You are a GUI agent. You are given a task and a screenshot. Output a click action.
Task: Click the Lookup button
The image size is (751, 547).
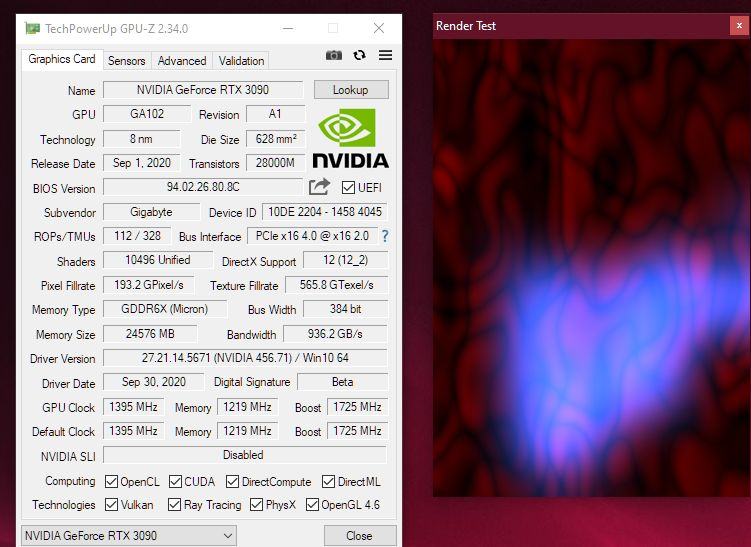pos(351,90)
